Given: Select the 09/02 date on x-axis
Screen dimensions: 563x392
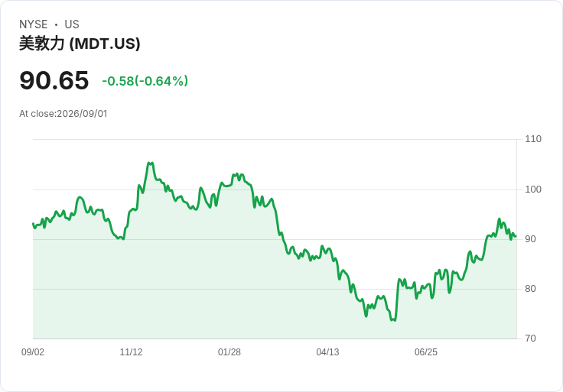Looking at the screenshot, I should pos(33,352).
